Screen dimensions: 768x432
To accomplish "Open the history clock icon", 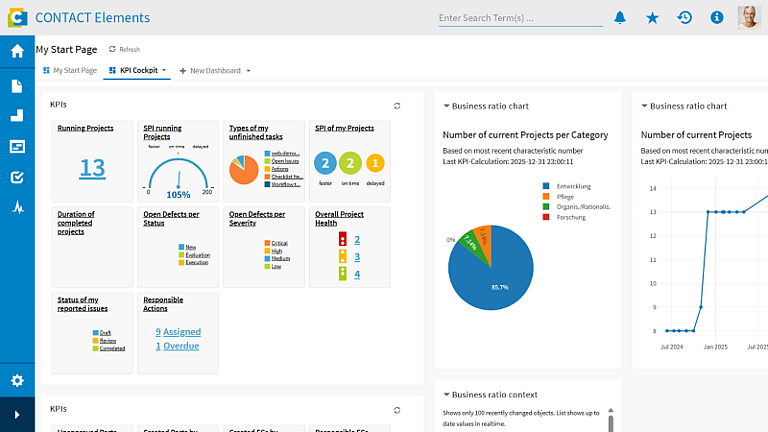I will click(x=685, y=18).
